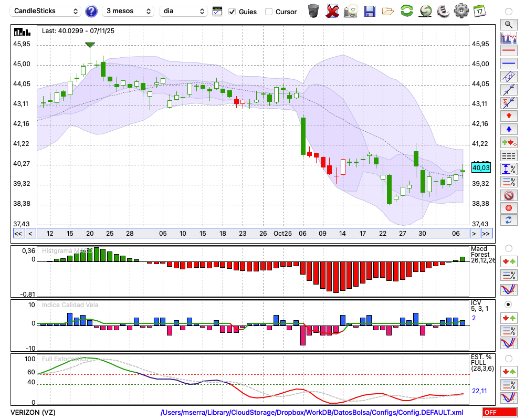Expand the dia interval dropdown
Image resolution: width=525 pixels, height=420 pixels.
pyautogui.click(x=183, y=11)
